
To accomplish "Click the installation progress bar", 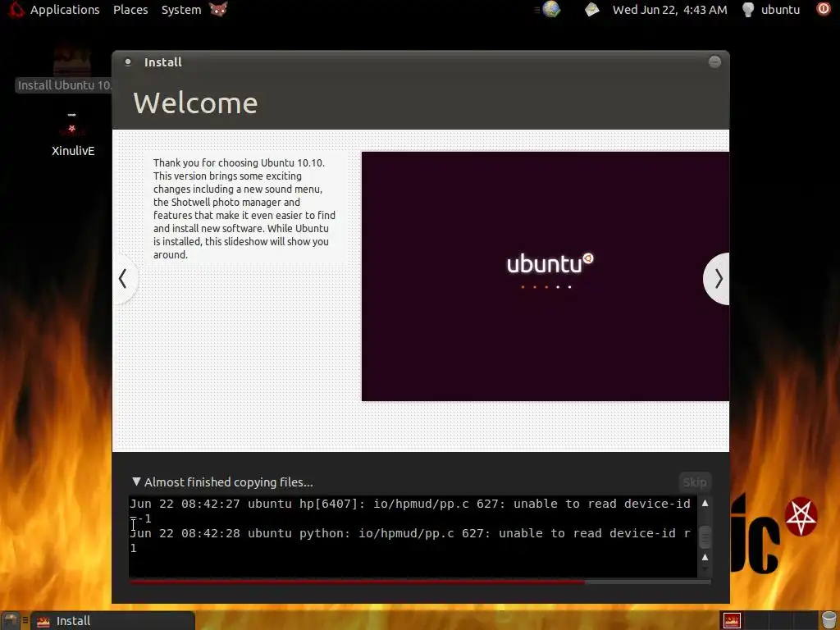I will point(420,582).
